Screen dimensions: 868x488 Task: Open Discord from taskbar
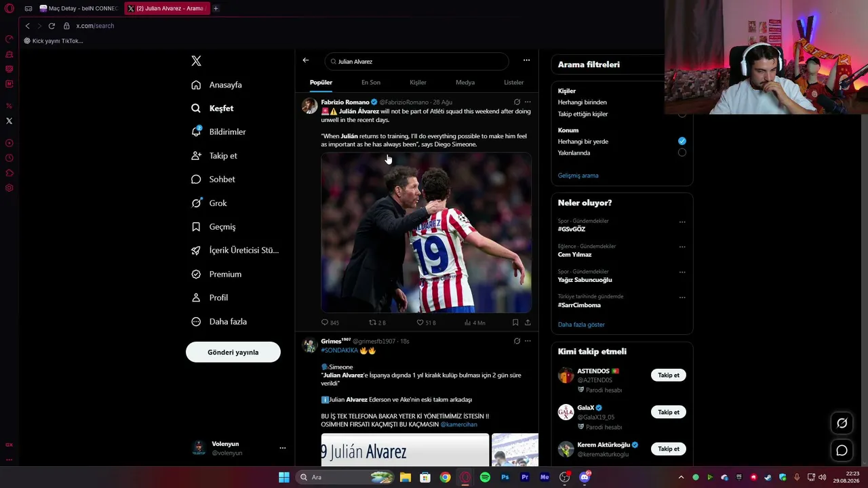click(x=585, y=477)
